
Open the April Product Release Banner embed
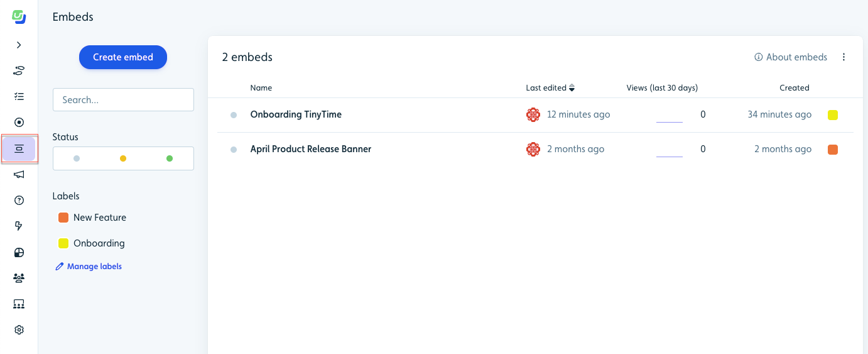pos(311,149)
